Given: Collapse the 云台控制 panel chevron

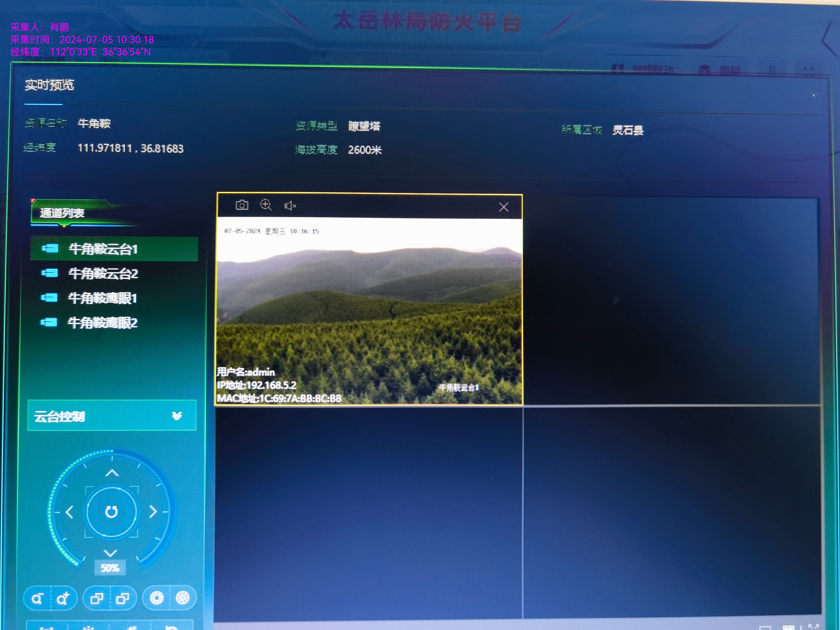Looking at the screenshot, I should pos(177,416).
